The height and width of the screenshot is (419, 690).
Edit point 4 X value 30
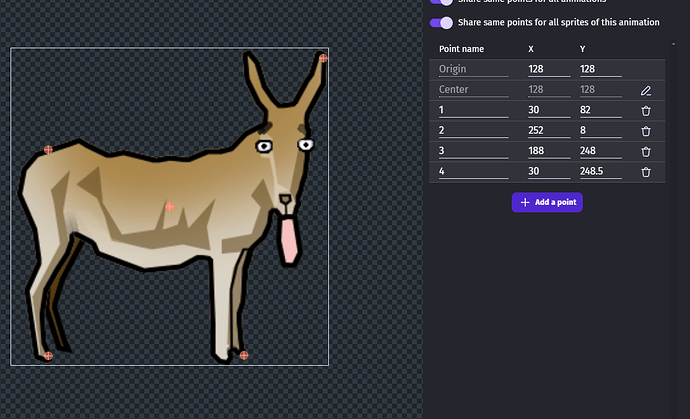[x=549, y=172]
